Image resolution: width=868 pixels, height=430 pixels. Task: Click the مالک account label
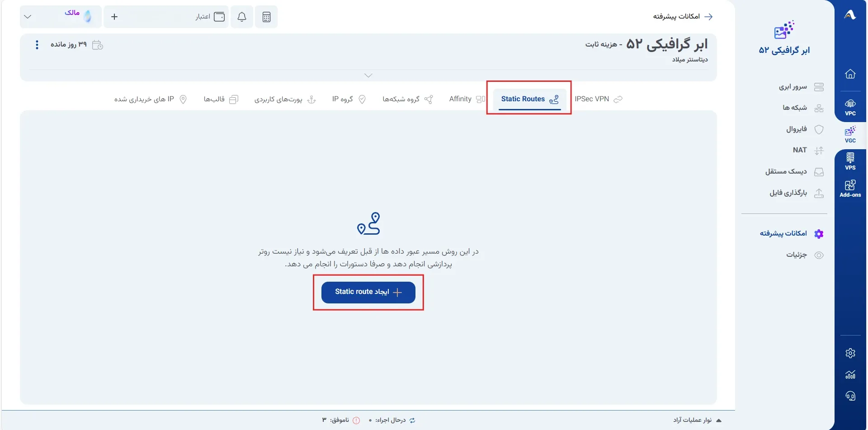coord(72,12)
